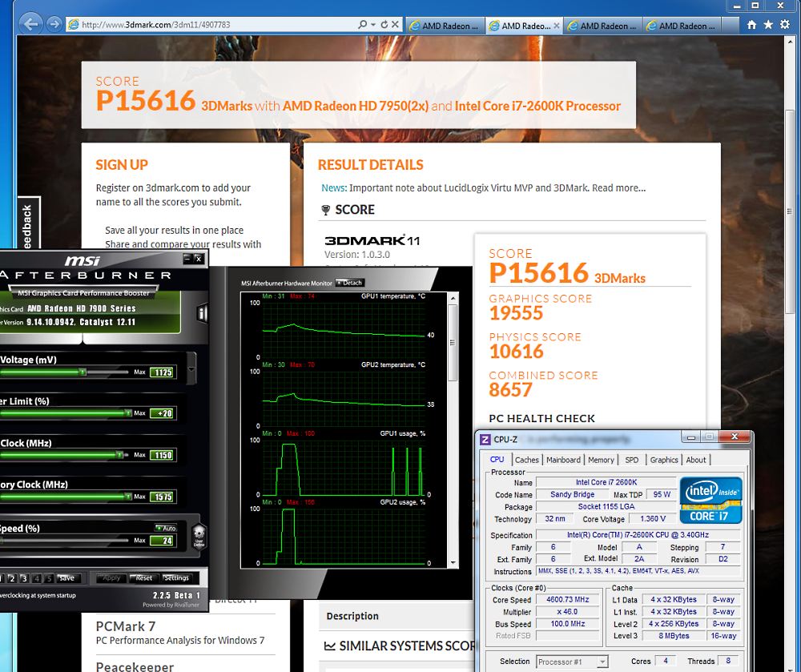Click the hardware monitor scroll-down arrow
This screenshot has width=801, height=672.
coord(453,563)
